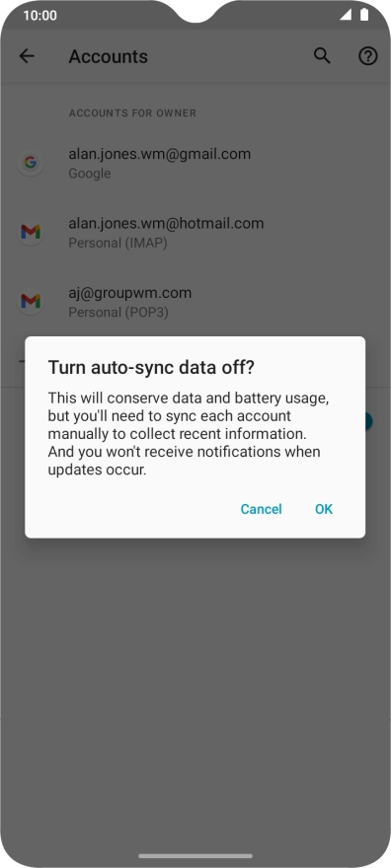391x868 pixels.
Task: Select the aj@groupwm.com POP3 account
Action: coord(195,301)
